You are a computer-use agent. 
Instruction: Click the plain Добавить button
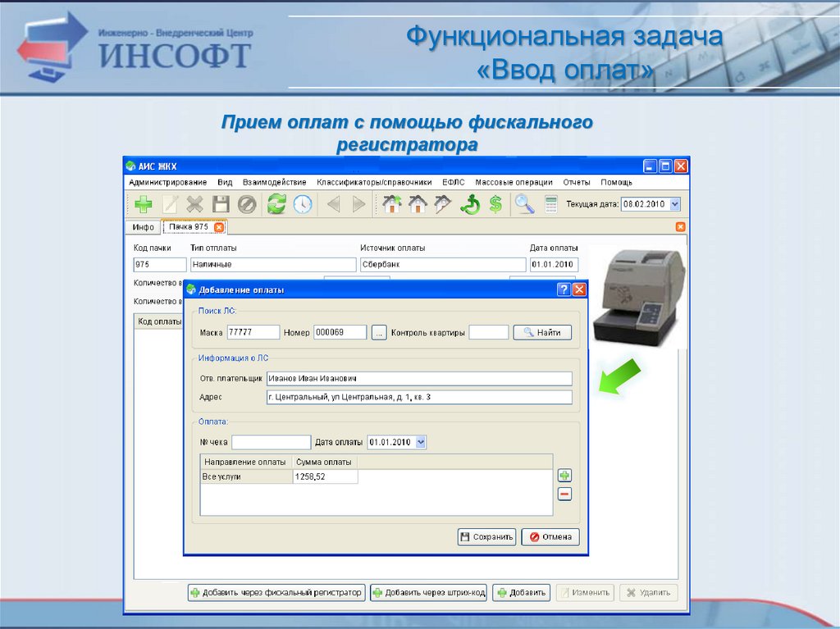521,593
